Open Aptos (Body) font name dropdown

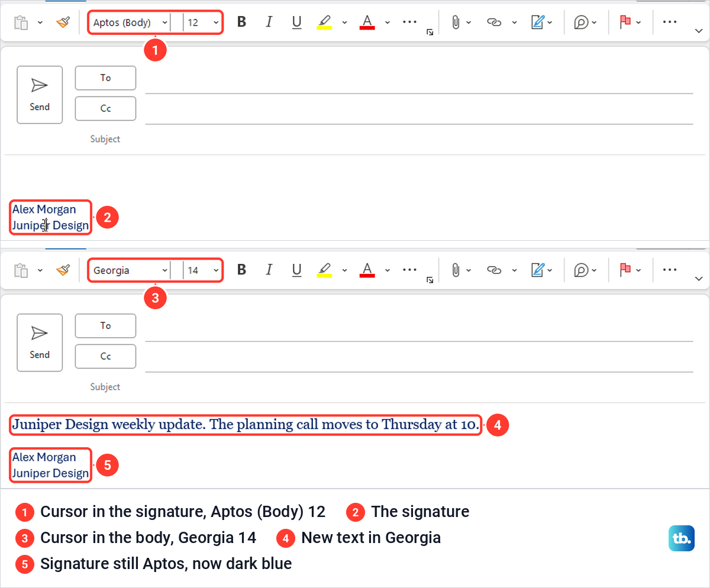pyautogui.click(x=164, y=23)
